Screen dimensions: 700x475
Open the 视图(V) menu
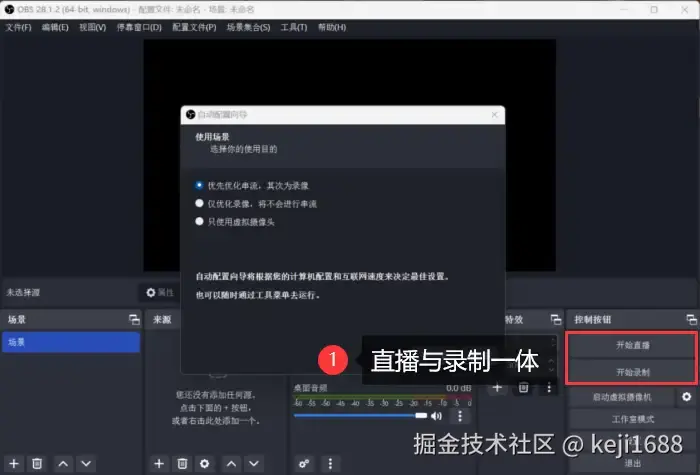click(92, 27)
